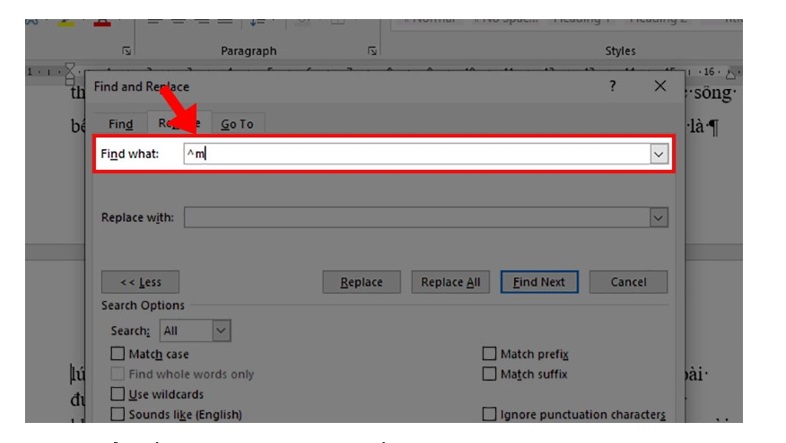Check the Match prefix box

pos(490,354)
